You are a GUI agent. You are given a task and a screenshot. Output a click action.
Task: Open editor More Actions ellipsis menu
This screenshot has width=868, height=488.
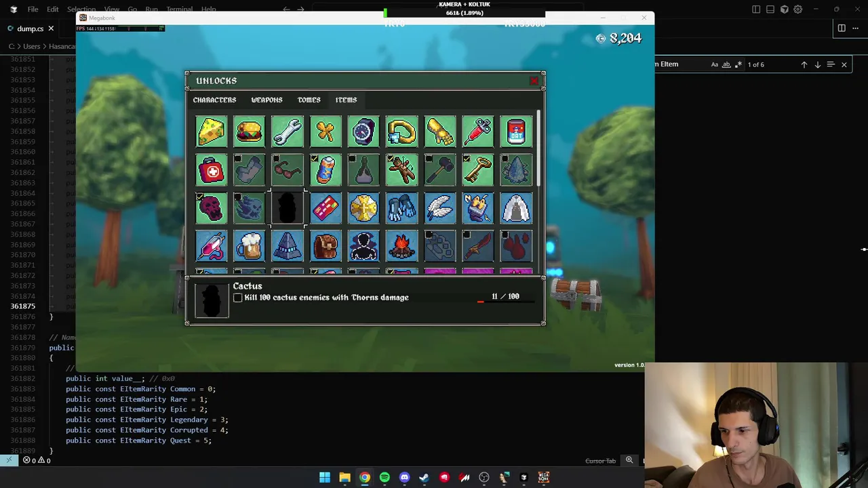tap(856, 28)
